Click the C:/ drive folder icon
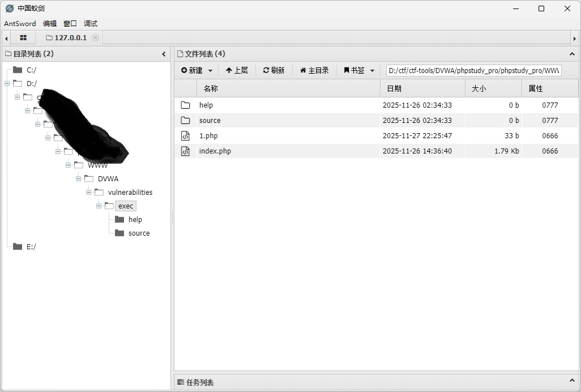Viewport: 581px width, 392px height. (18, 70)
